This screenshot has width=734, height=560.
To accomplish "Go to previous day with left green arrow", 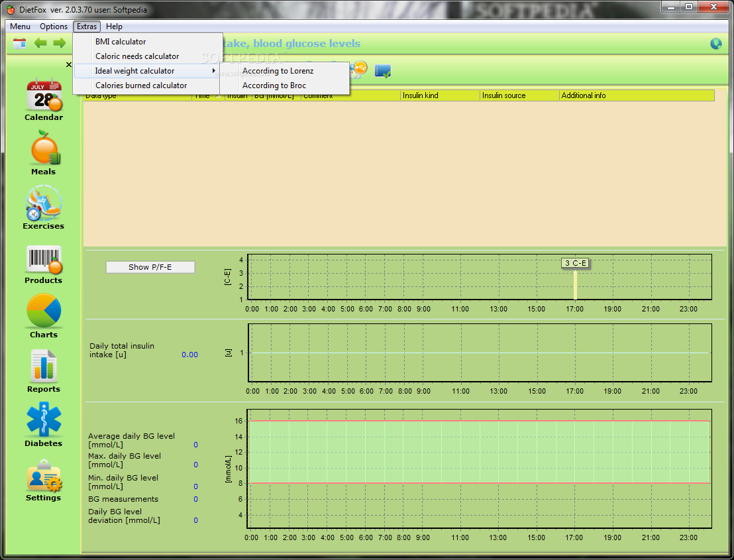I will (40, 44).
